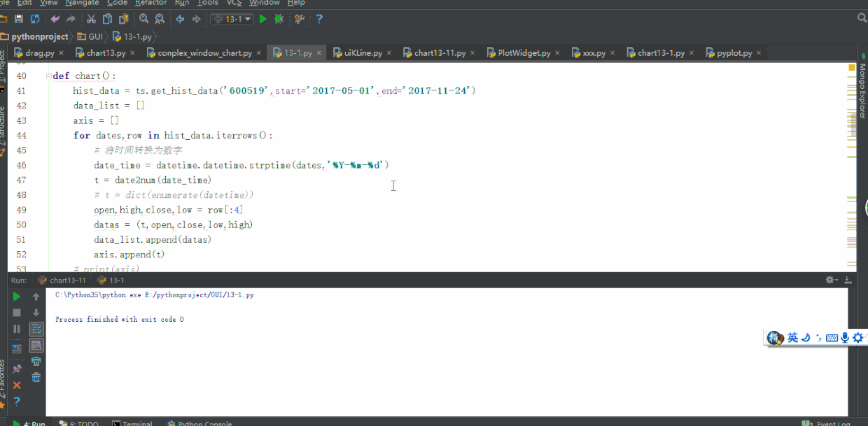Toggle IME English mode 英 button
Screen dimensions: 868x426
click(x=792, y=338)
